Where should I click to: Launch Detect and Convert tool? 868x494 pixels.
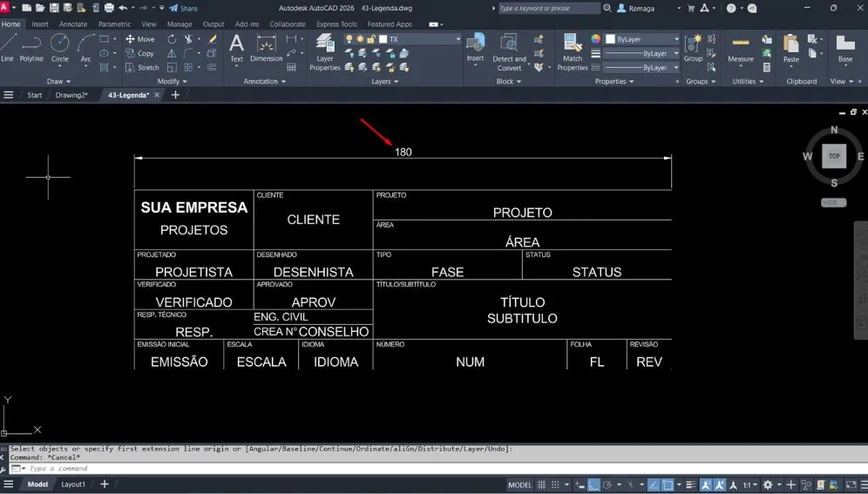coord(509,52)
